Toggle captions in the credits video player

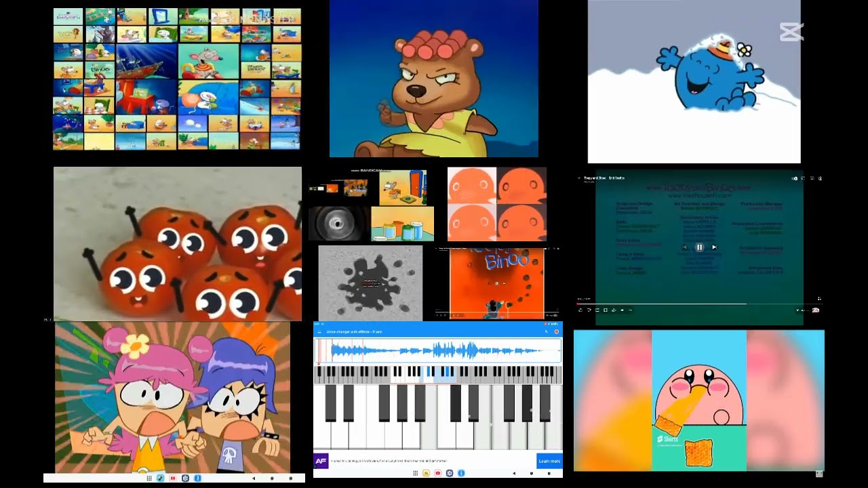coord(812,178)
